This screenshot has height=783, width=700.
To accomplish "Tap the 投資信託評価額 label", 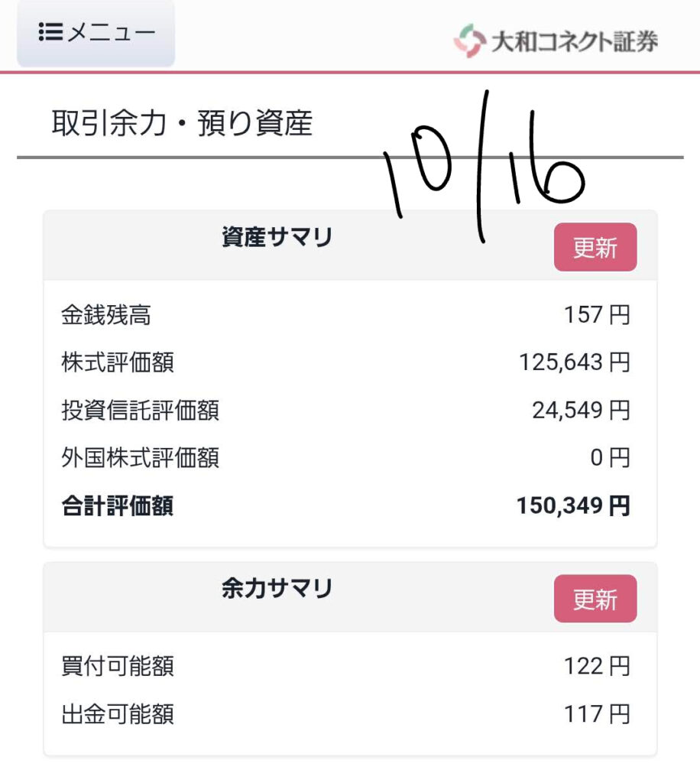I will (140, 411).
